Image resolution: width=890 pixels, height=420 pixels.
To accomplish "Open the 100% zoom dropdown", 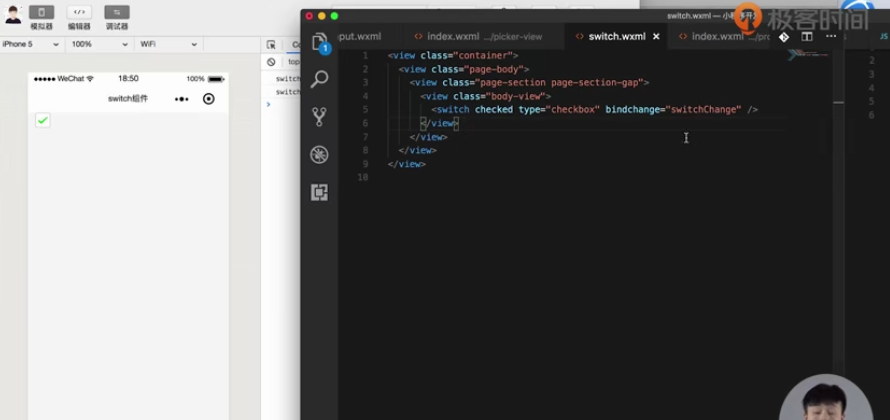I will coord(99,44).
